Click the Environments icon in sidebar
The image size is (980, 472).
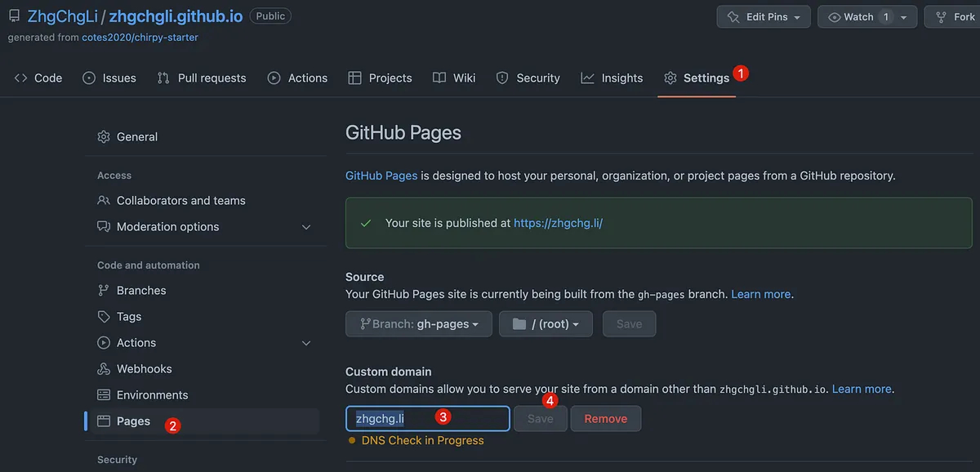coord(104,395)
